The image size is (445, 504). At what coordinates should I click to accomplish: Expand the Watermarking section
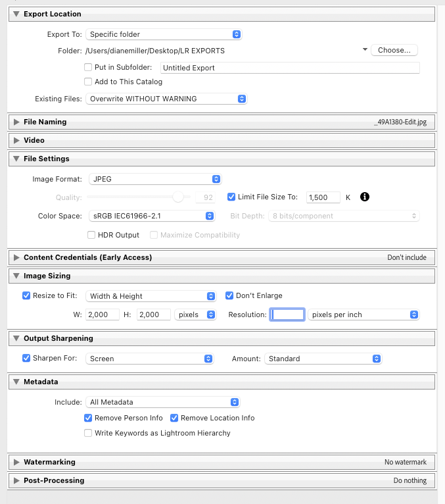tap(16, 462)
